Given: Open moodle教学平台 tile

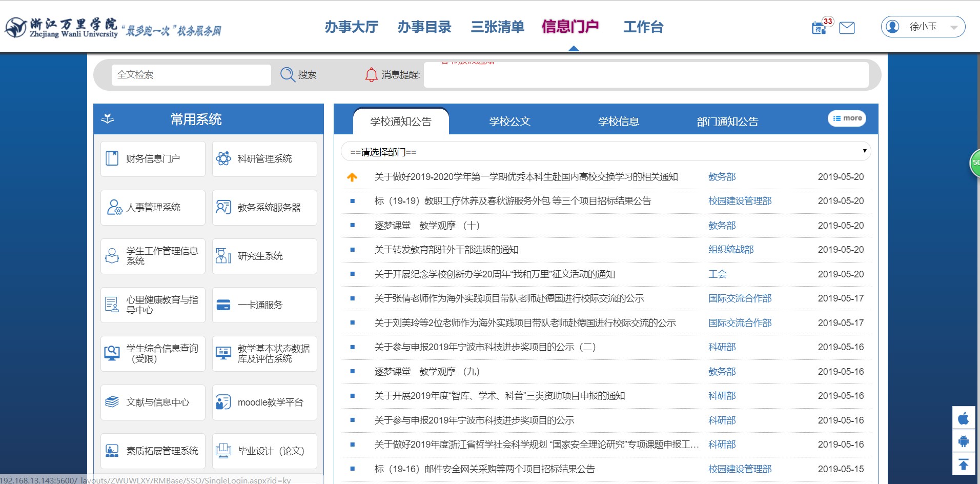Looking at the screenshot, I should point(264,402).
